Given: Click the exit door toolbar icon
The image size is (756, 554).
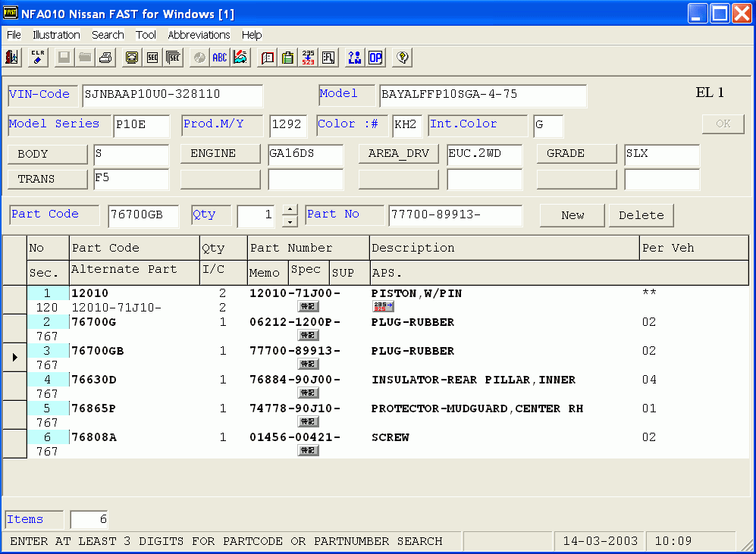Looking at the screenshot, I should [12, 58].
